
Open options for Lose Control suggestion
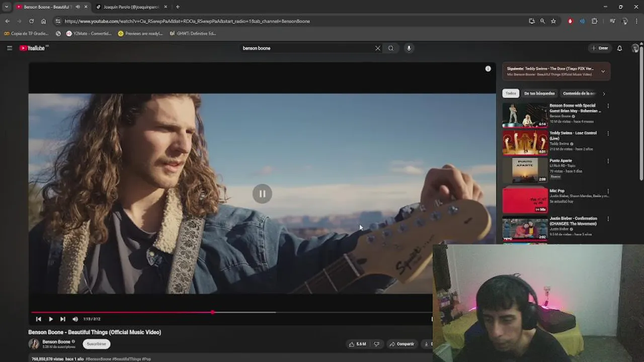coord(608,134)
